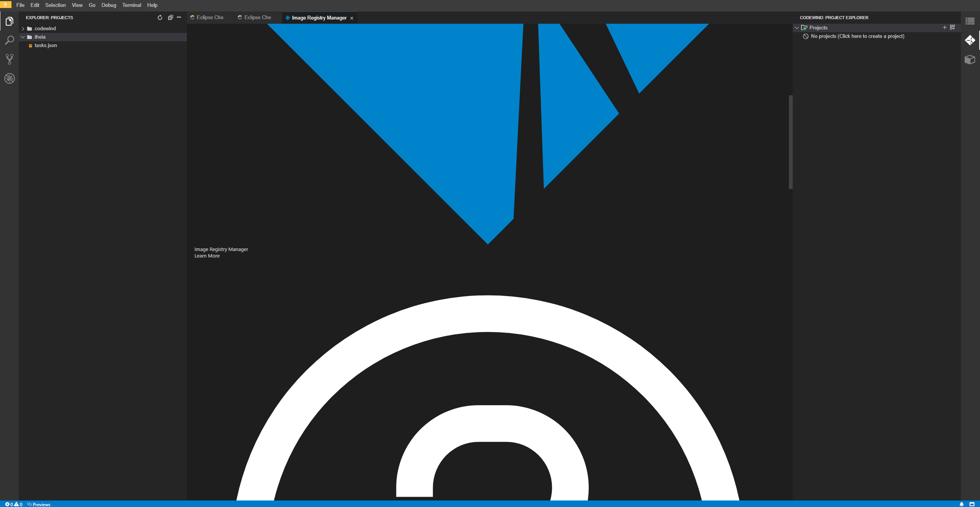Open the Search view in the sidebar
The image size is (980, 507).
click(x=9, y=40)
